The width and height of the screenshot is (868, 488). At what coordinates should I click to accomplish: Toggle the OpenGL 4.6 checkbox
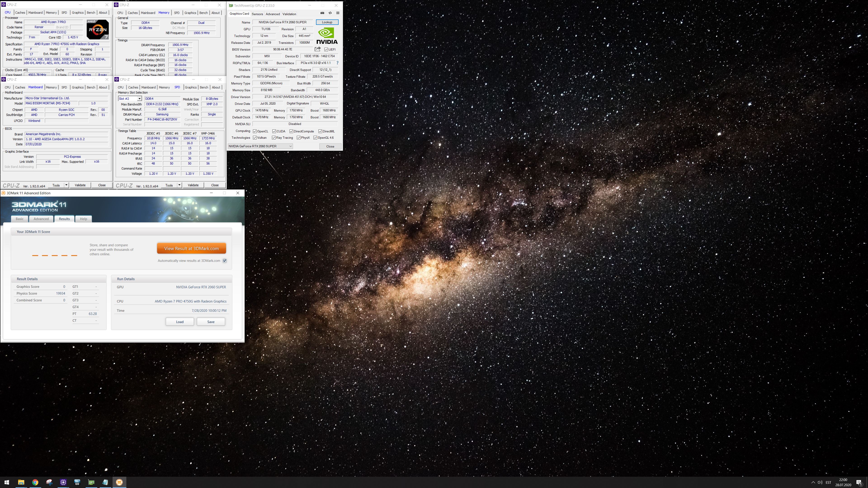315,137
